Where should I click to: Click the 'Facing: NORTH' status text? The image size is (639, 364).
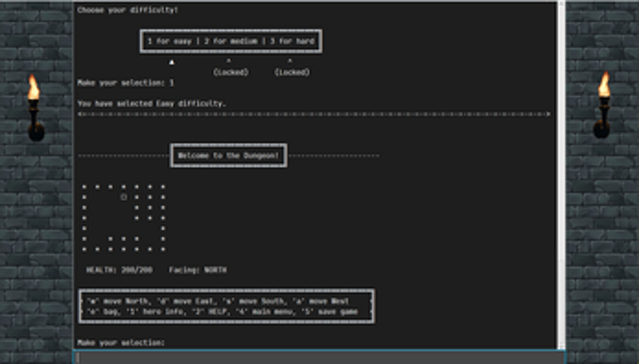[198, 269]
